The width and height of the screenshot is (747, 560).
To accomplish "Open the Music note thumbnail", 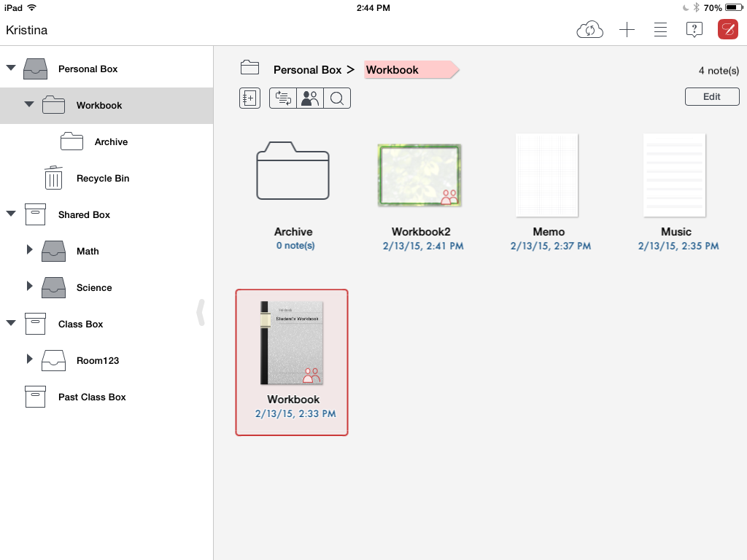I will [x=675, y=175].
